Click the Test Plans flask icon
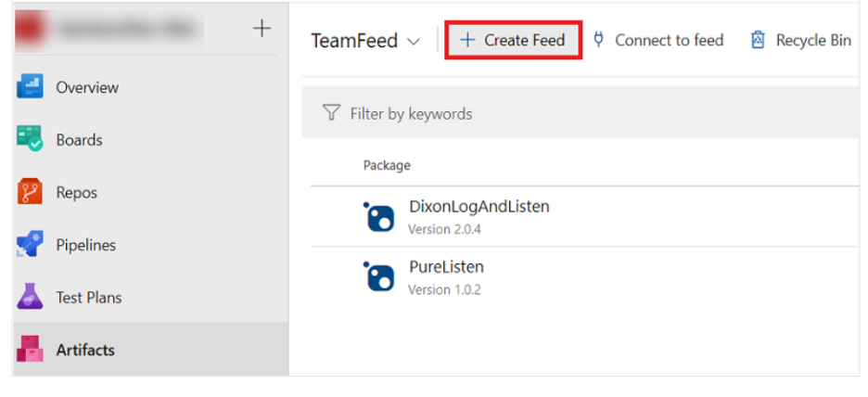The height and width of the screenshot is (397, 868). point(30,298)
